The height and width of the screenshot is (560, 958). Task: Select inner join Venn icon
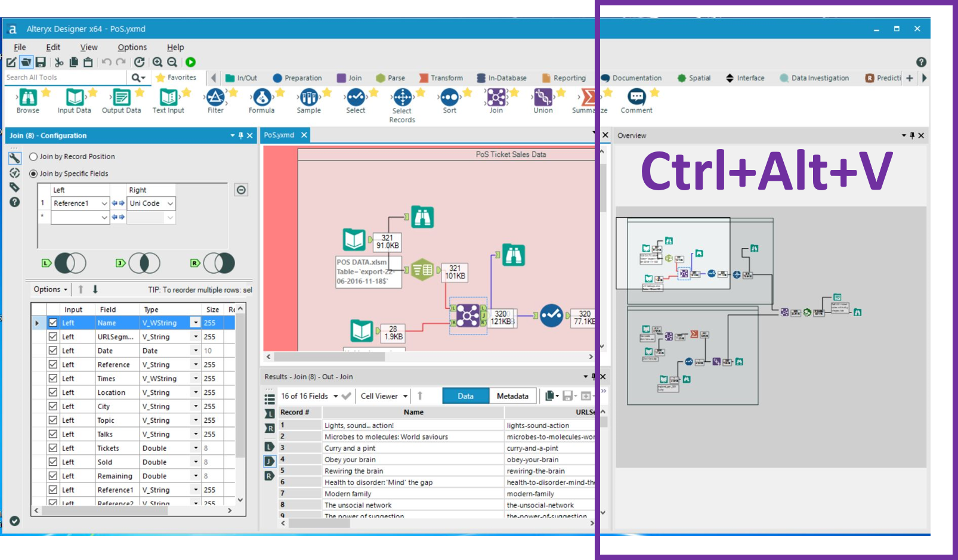[144, 263]
